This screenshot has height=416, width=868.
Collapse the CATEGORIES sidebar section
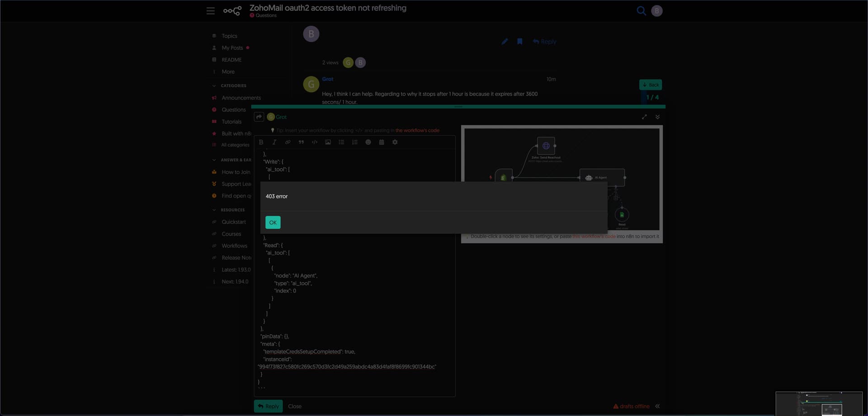[233, 85]
